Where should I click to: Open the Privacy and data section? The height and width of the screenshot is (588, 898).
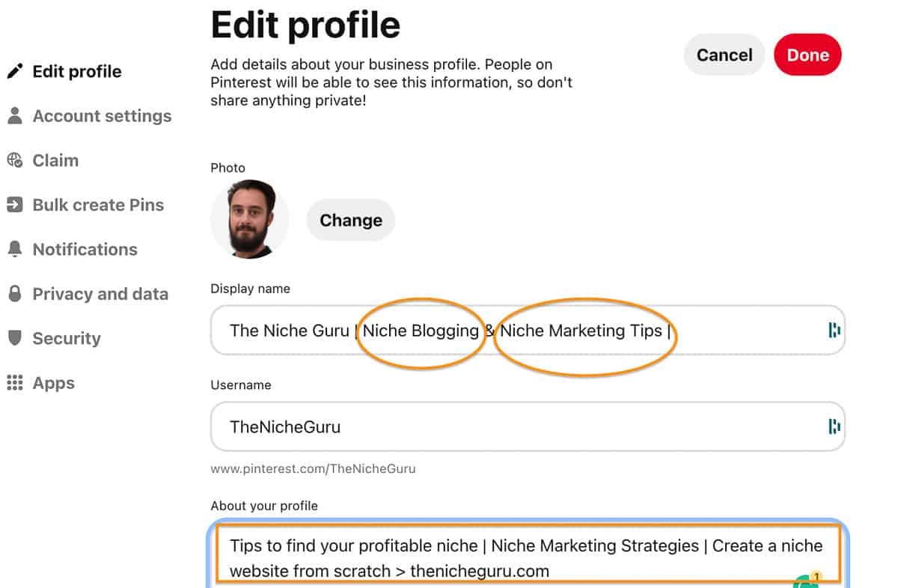pyautogui.click(x=100, y=293)
